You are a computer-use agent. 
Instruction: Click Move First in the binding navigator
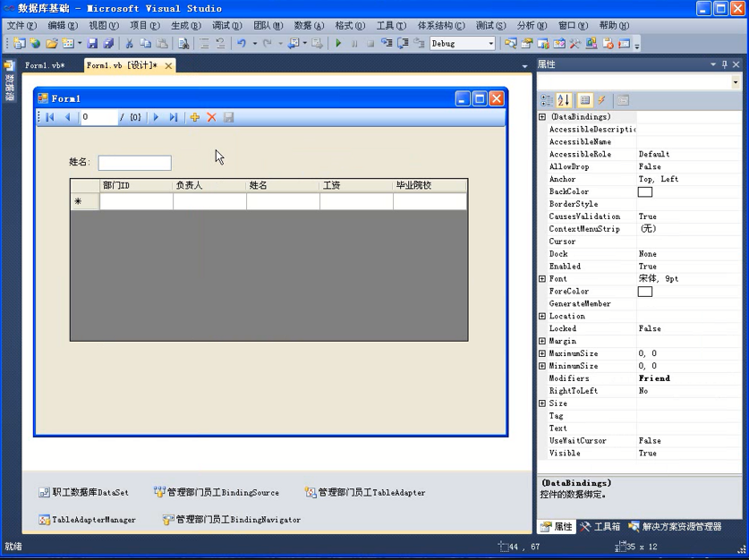[50, 117]
